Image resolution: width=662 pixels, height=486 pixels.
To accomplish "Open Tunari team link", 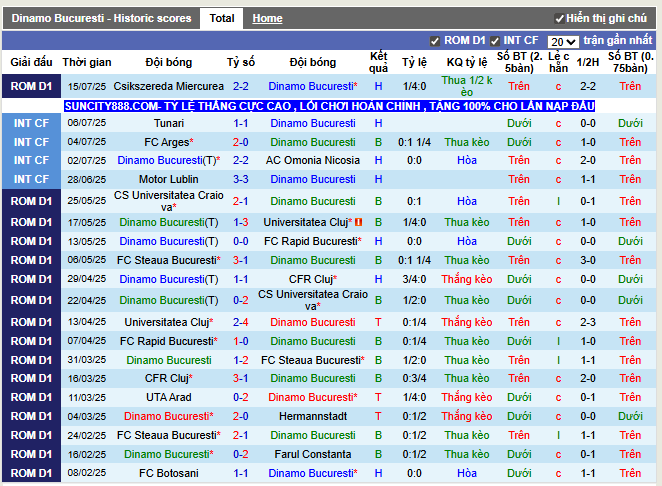I will pyautogui.click(x=169, y=123).
